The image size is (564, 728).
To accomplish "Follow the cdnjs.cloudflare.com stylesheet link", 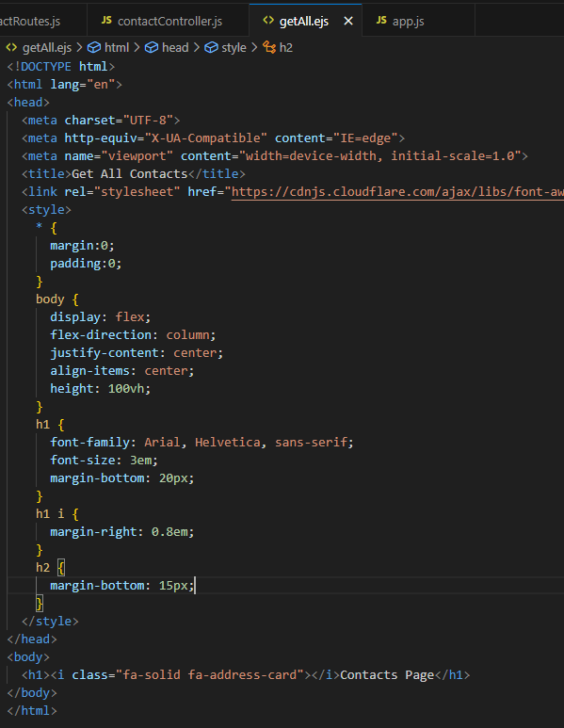I will tap(397, 192).
